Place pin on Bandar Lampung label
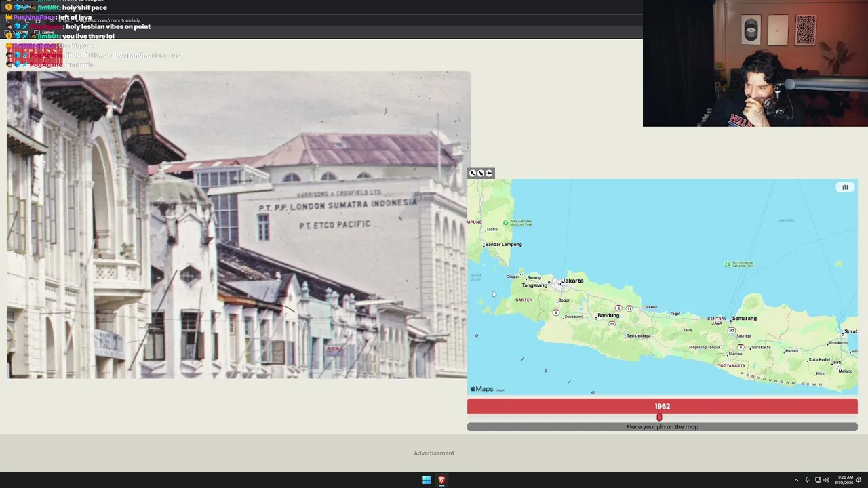Screen dimensions: 868x488 503,244
